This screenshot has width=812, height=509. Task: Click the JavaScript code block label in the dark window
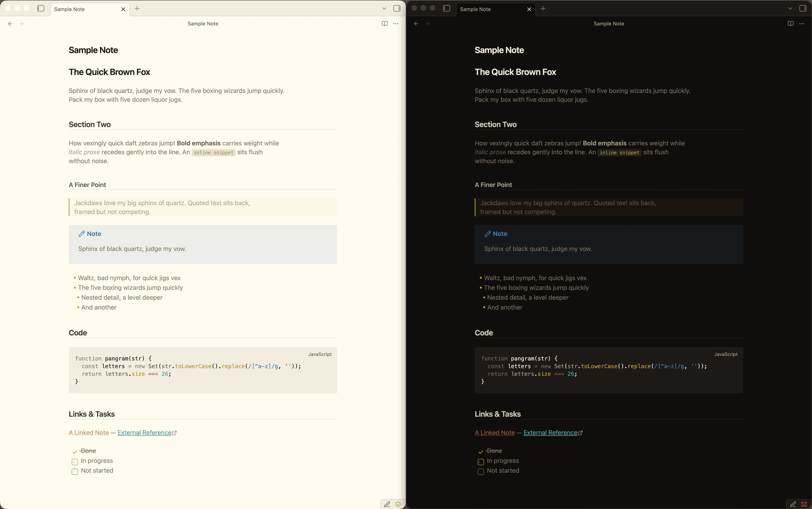tap(726, 354)
